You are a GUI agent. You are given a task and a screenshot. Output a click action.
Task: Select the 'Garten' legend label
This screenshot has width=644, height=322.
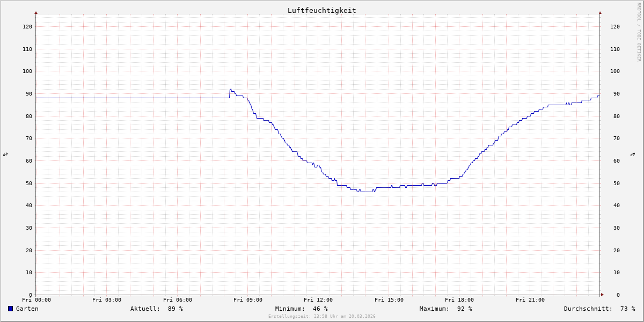(27, 309)
